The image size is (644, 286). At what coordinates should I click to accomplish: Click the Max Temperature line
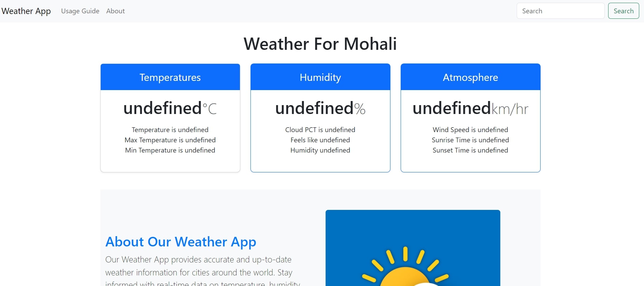(x=170, y=140)
